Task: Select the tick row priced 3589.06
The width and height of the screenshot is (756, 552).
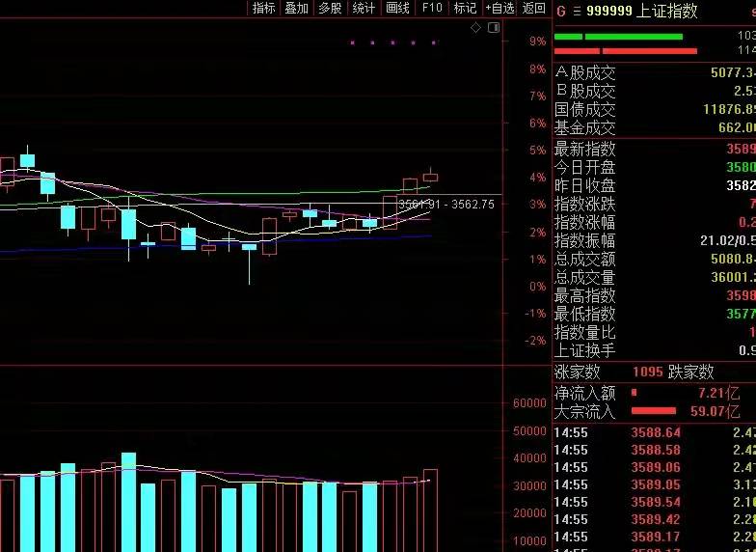Action: (654, 467)
